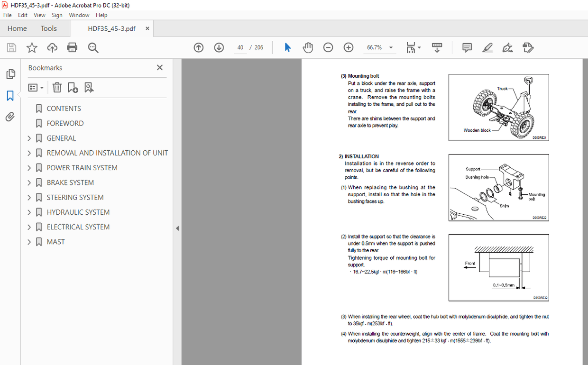This screenshot has height=365, width=588.
Task: Switch to the Home tab
Action: 17,28
